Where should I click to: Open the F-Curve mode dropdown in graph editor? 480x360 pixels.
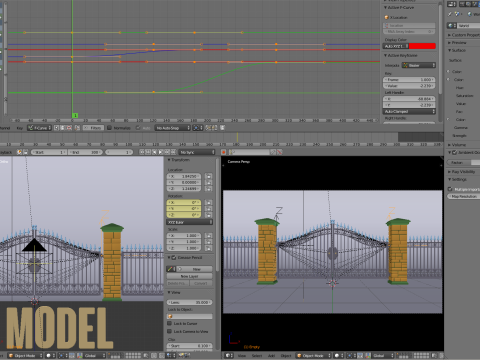(x=39, y=128)
